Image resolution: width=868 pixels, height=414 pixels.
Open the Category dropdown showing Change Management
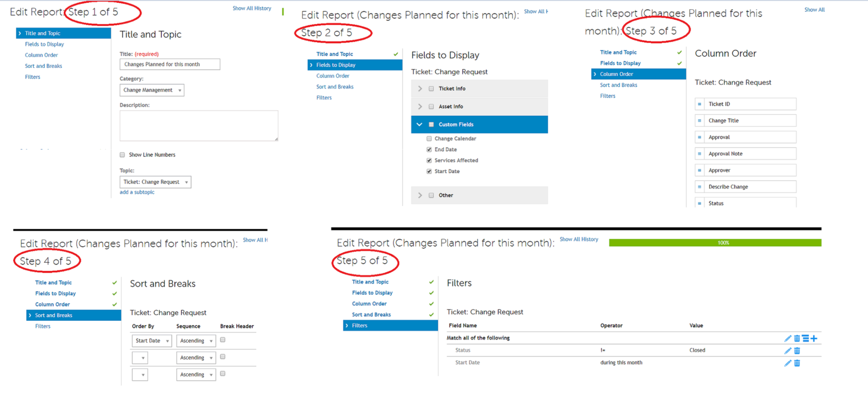(x=152, y=90)
